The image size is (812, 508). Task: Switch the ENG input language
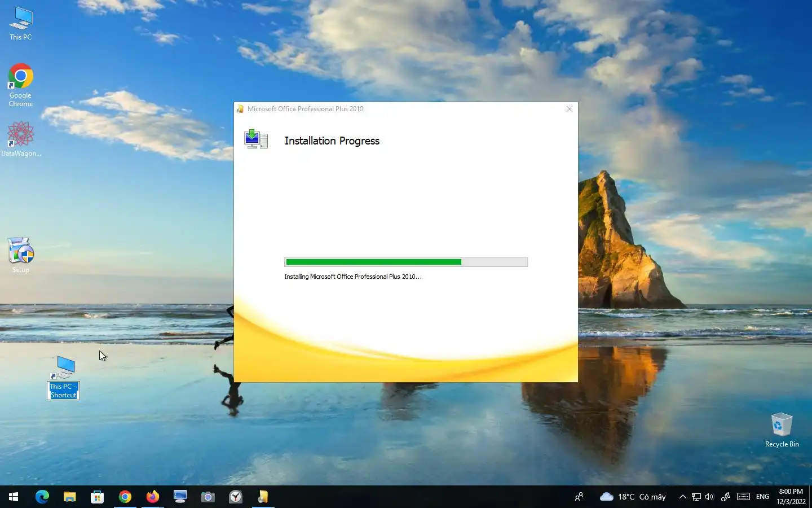[x=762, y=497]
